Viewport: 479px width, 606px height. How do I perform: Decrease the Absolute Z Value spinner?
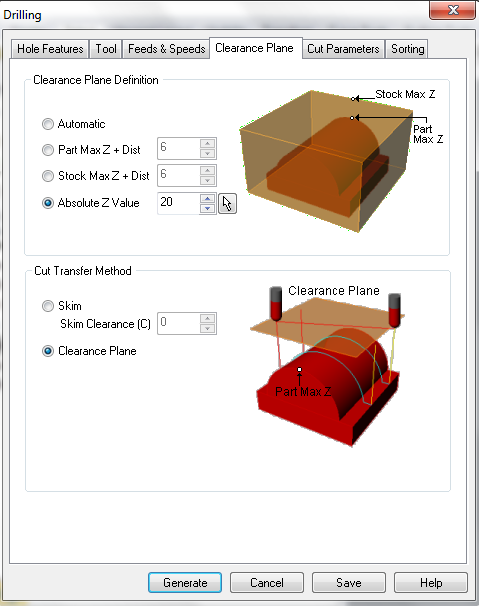point(208,208)
